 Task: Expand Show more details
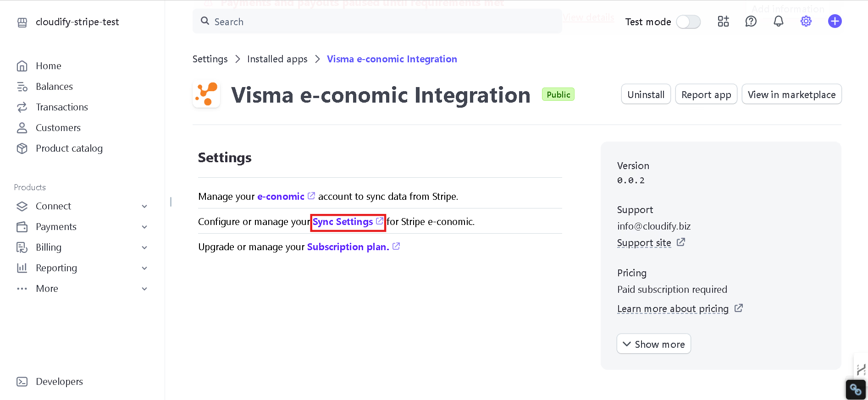click(x=653, y=344)
